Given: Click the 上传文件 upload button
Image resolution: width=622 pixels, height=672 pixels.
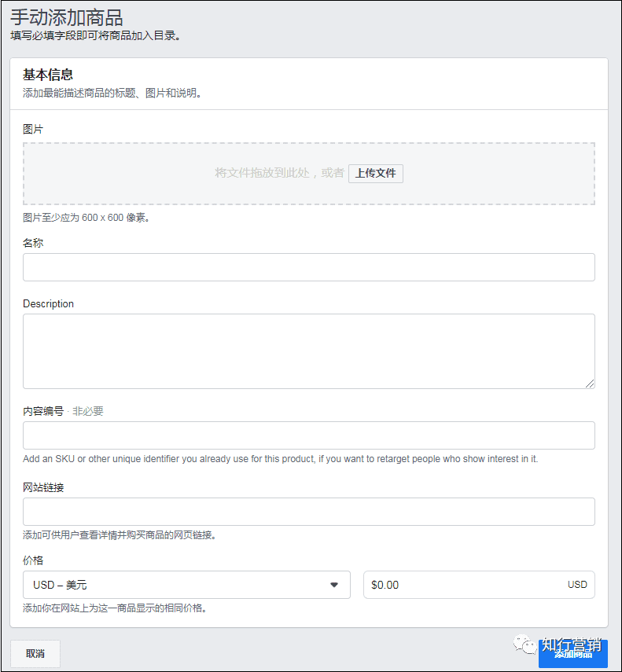Looking at the screenshot, I should click(375, 174).
